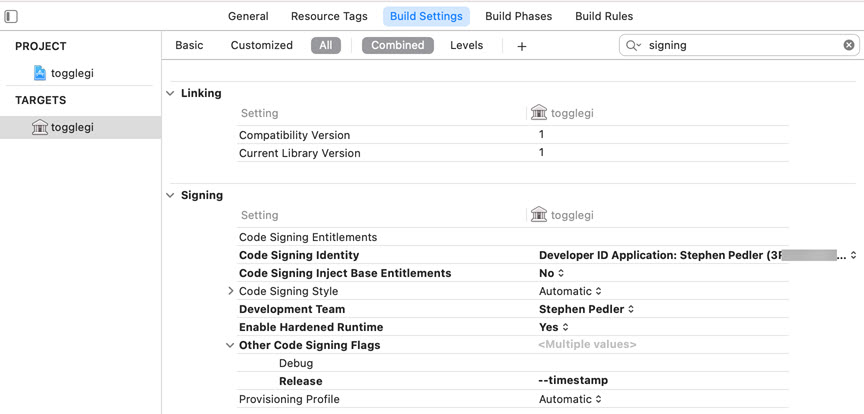Expand the Code Signing Style row
Viewport: 864px width, 414px height.
(231, 291)
